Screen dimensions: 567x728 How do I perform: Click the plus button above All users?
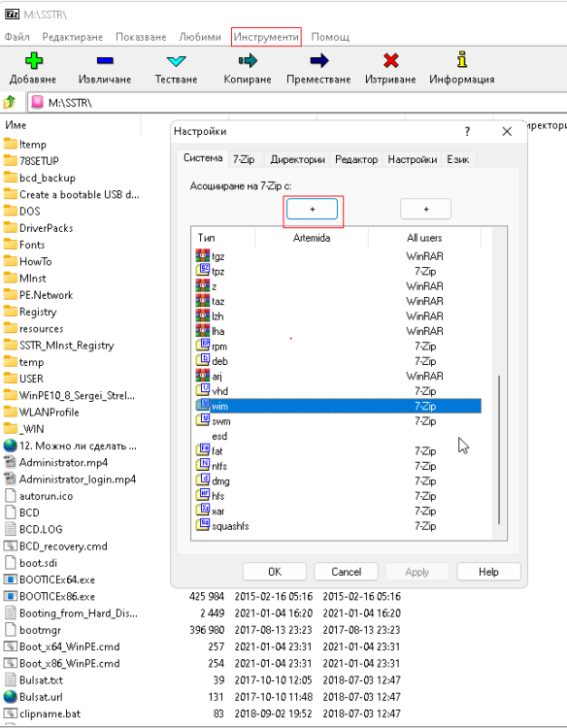(426, 210)
